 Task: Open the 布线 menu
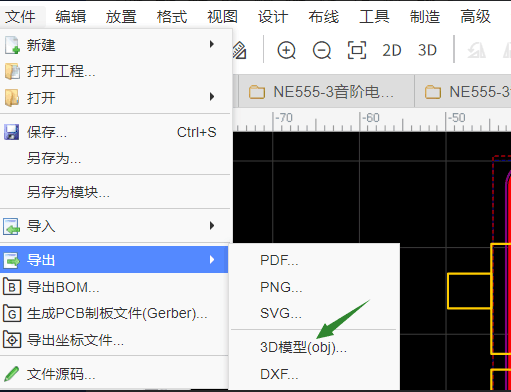(x=323, y=16)
